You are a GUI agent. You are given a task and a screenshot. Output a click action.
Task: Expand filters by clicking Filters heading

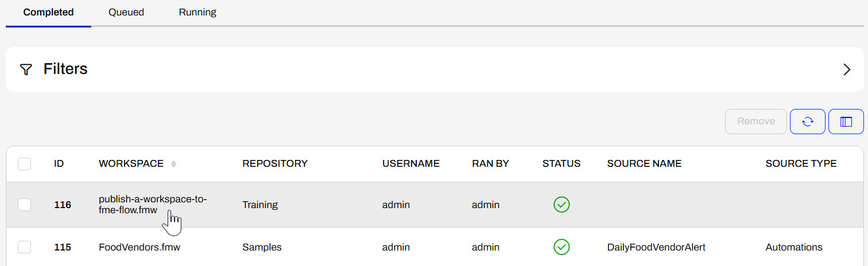coord(65,69)
